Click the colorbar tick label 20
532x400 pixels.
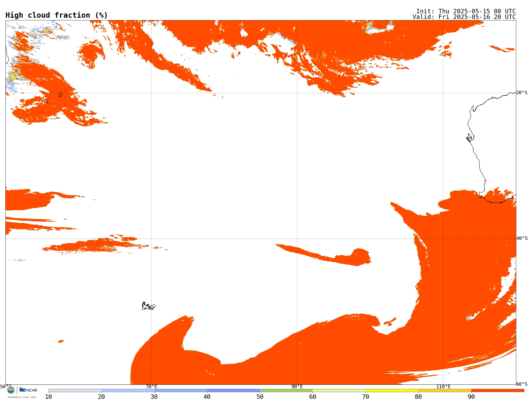pos(101,397)
